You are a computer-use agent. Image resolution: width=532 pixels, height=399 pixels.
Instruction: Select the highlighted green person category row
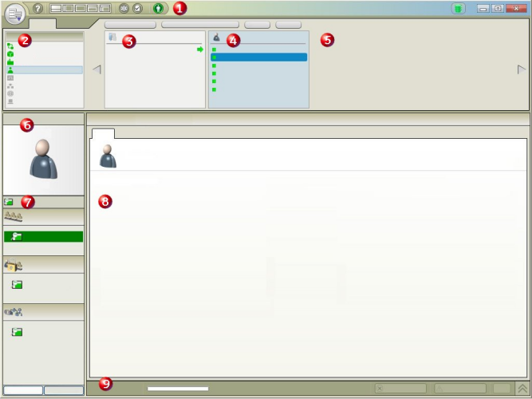pos(45,70)
